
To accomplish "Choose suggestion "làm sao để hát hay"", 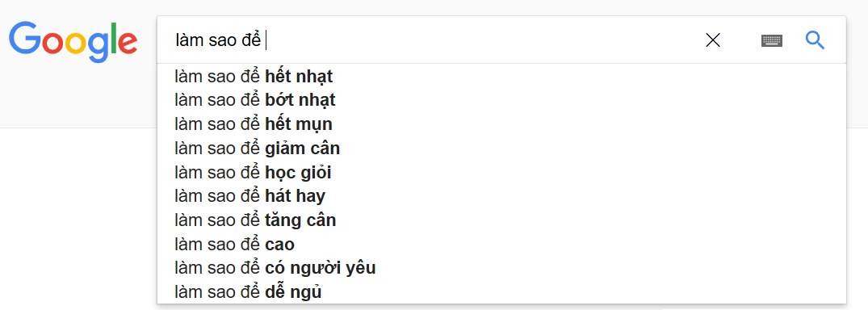I will [501, 196].
